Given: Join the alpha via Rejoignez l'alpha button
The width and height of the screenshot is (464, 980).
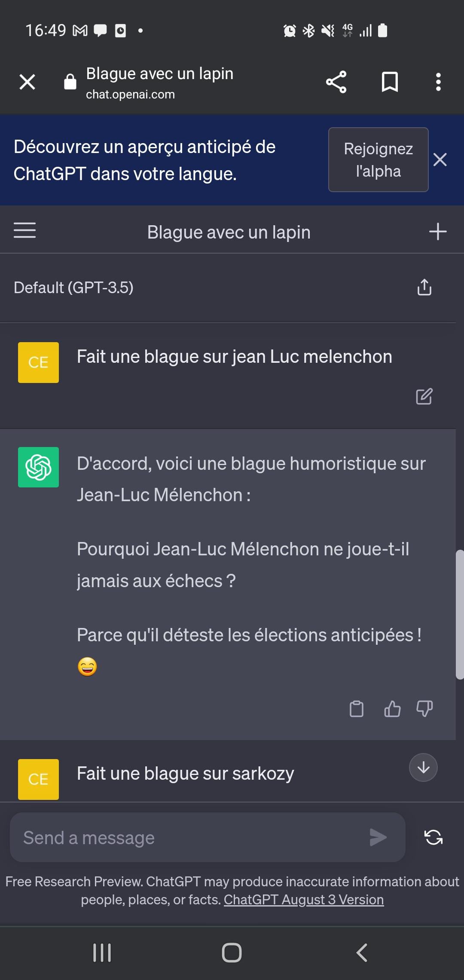Looking at the screenshot, I should [x=379, y=159].
